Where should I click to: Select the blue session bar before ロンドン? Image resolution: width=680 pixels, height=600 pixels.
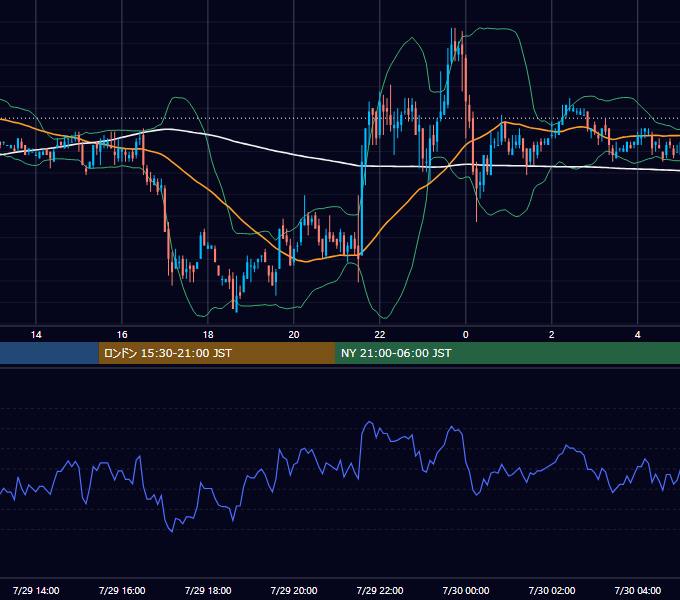click(49, 353)
